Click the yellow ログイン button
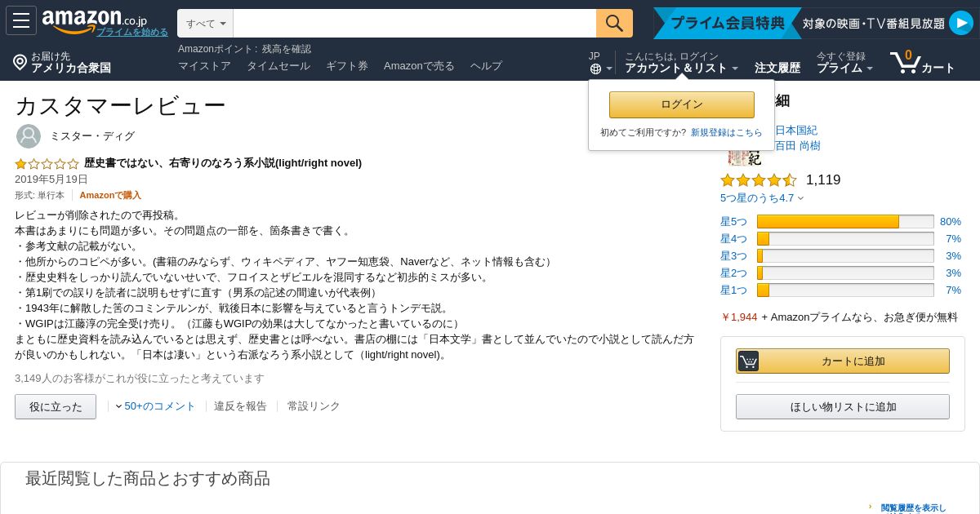Image resolution: width=980 pixels, height=514 pixels. point(682,104)
